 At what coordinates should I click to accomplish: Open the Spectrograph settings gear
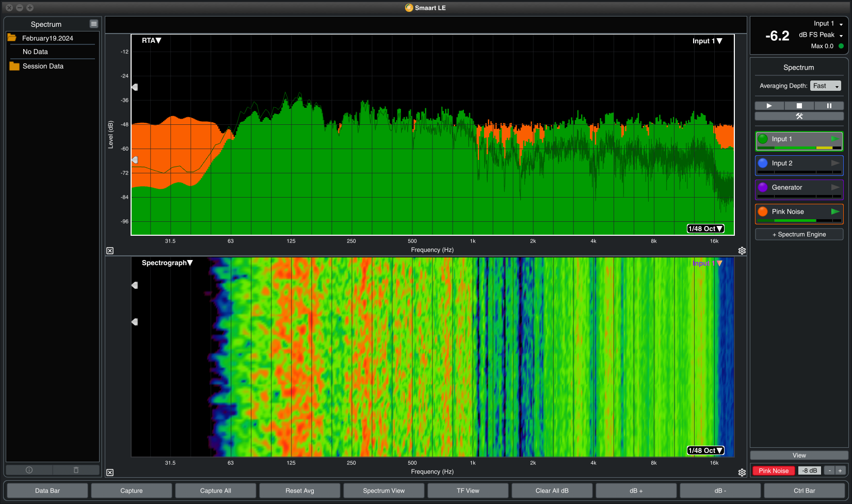tap(742, 473)
